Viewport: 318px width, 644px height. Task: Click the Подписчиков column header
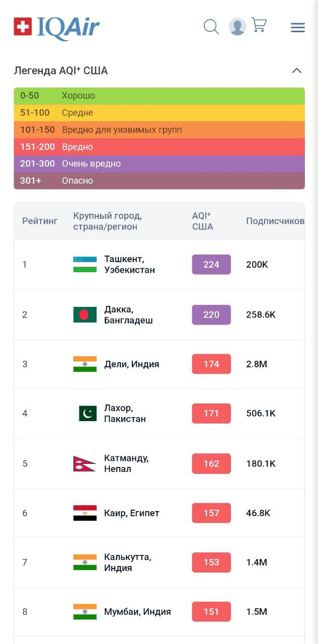pos(275,221)
